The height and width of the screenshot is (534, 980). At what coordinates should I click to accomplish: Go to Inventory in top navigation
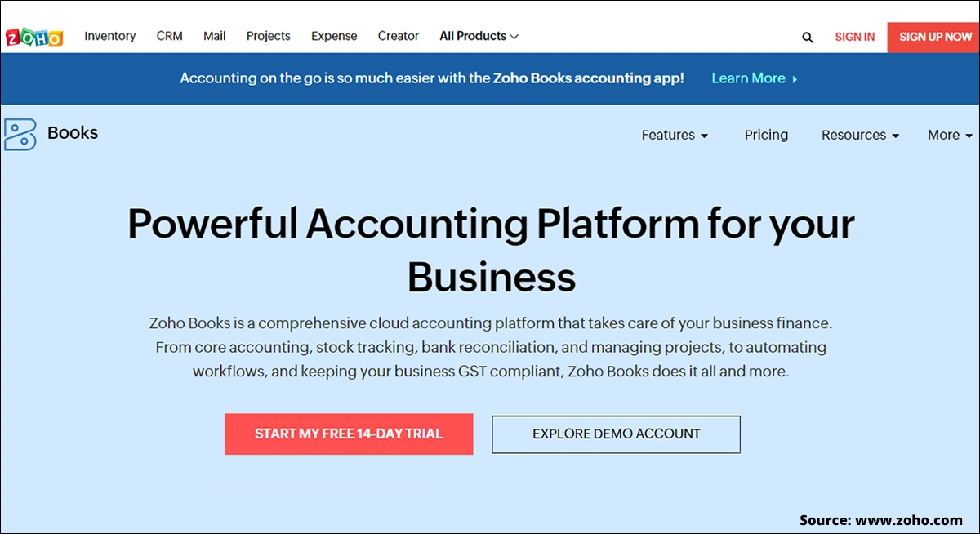pyautogui.click(x=110, y=36)
